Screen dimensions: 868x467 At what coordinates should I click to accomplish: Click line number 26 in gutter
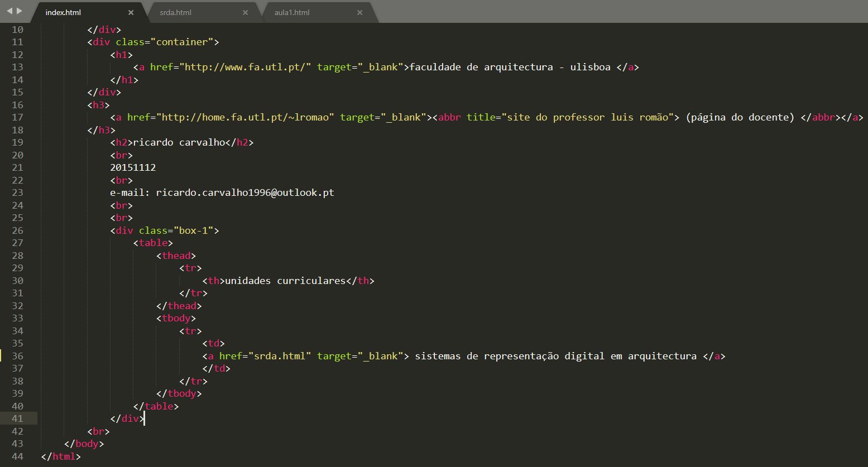tap(18, 230)
